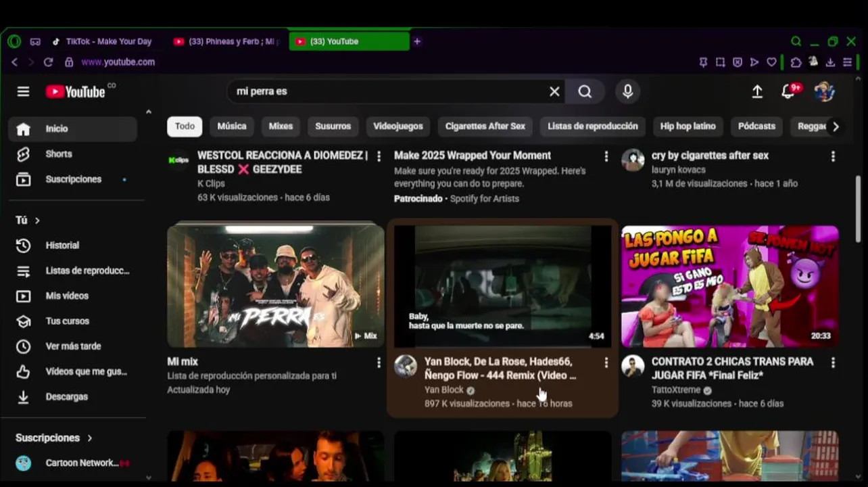Add bookmark with the heart icon
The width and height of the screenshot is (868, 487).
point(771,62)
